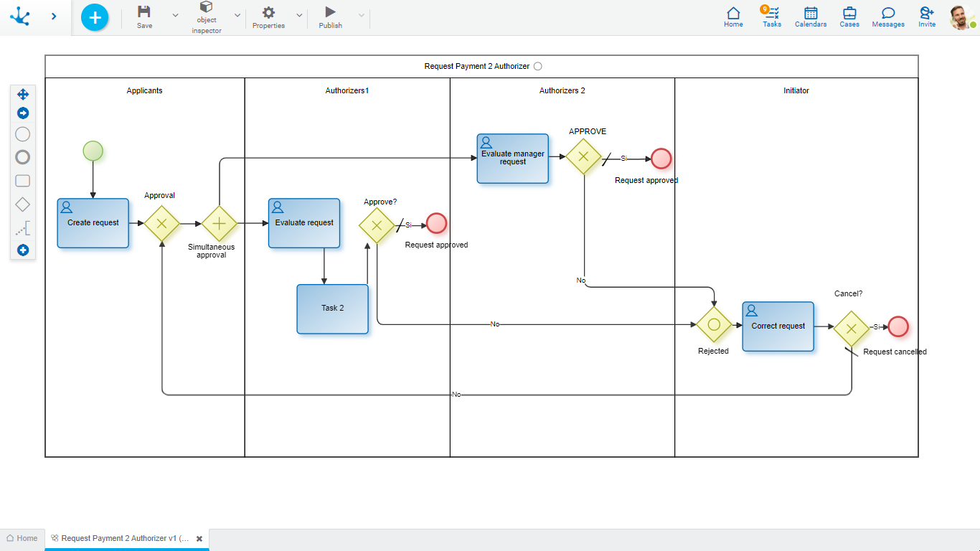This screenshot has height=551, width=980.
Task: Select the Request Payment 2 Authorizer tab
Action: click(x=122, y=538)
